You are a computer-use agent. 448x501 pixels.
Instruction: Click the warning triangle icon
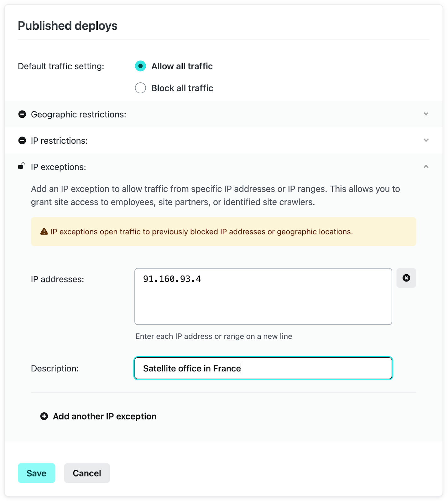point(44,232)
